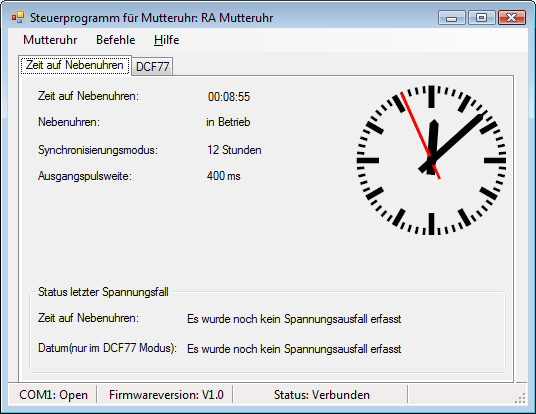
Task: Open the Hilfe menu
Action: click(x=166, y=40)
